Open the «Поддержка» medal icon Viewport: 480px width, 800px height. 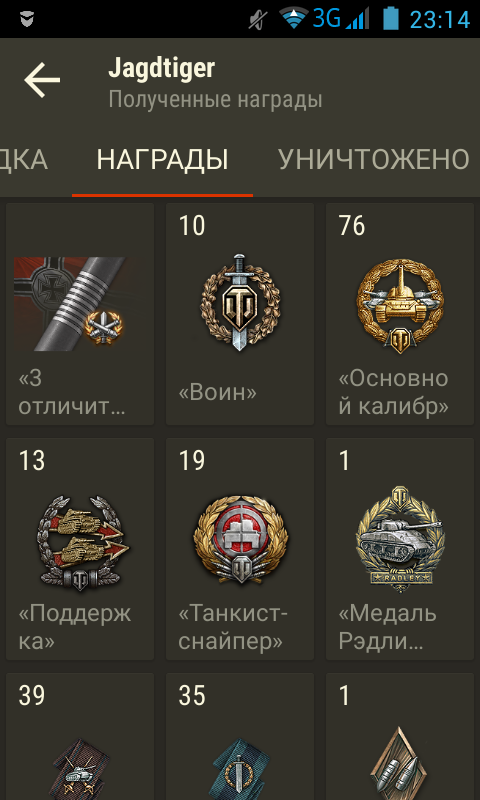(x=81, y=543)
